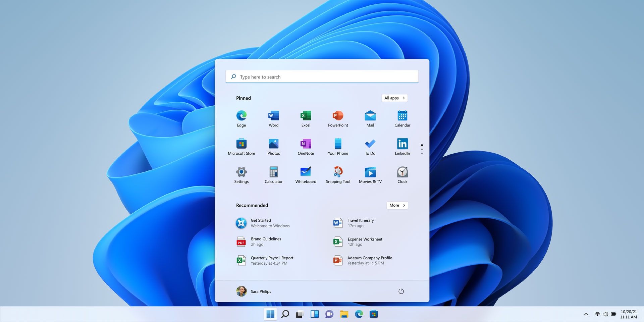Select the PowerPoint icon

point(338,116)
